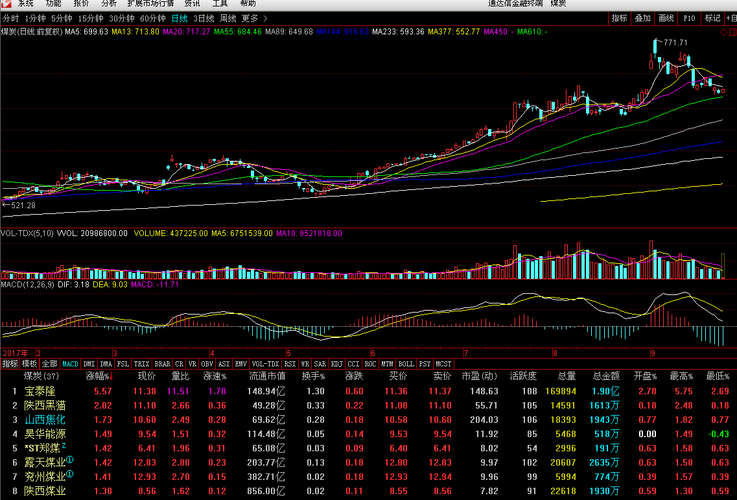Select the 3日线 period
The height and width of the screenshot is (500, 737).
point(204,19)
